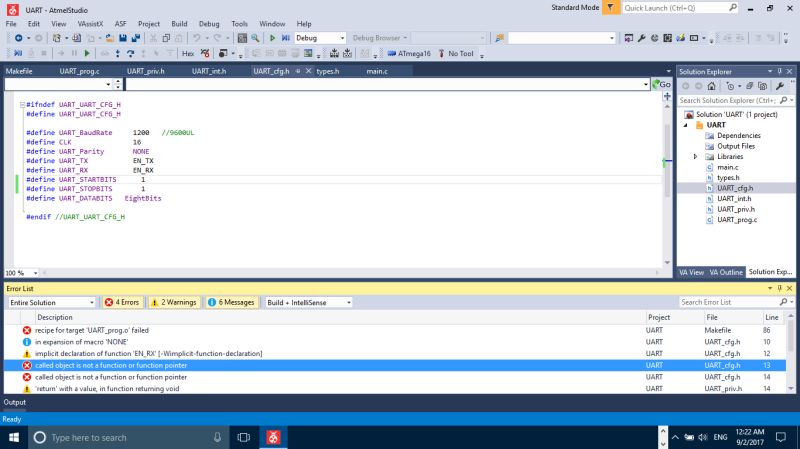Click Collapse All icon in Solution Explorer

(749, 86)
